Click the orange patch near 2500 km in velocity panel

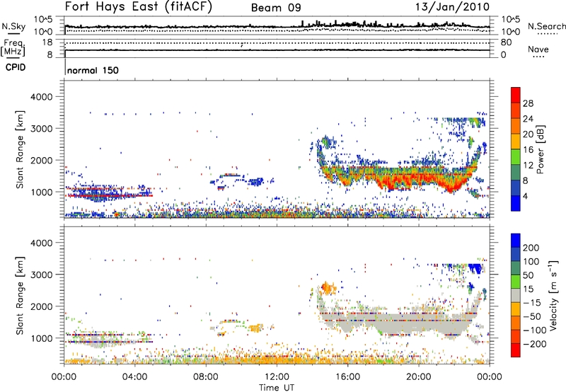(x=328, y=288)
